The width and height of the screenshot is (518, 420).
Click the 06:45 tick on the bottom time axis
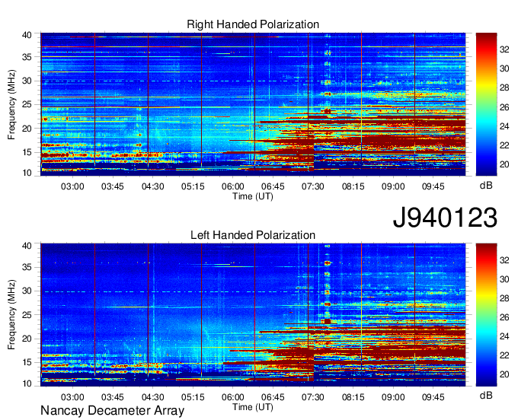(x=273, y=397)
